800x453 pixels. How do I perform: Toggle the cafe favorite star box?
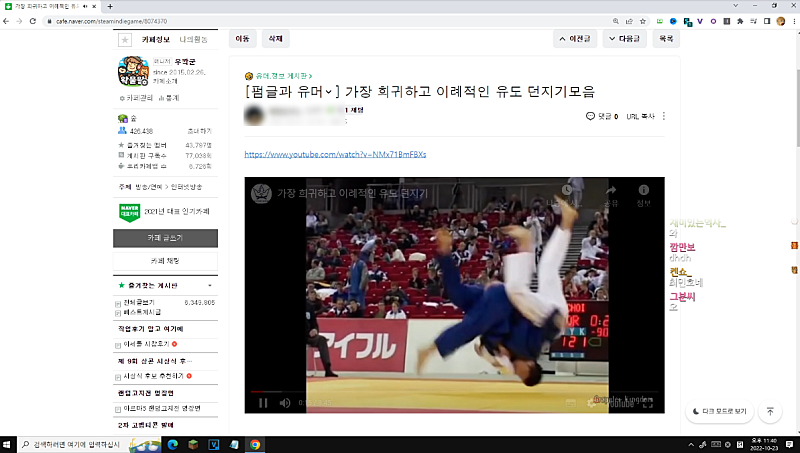point(124,39)
